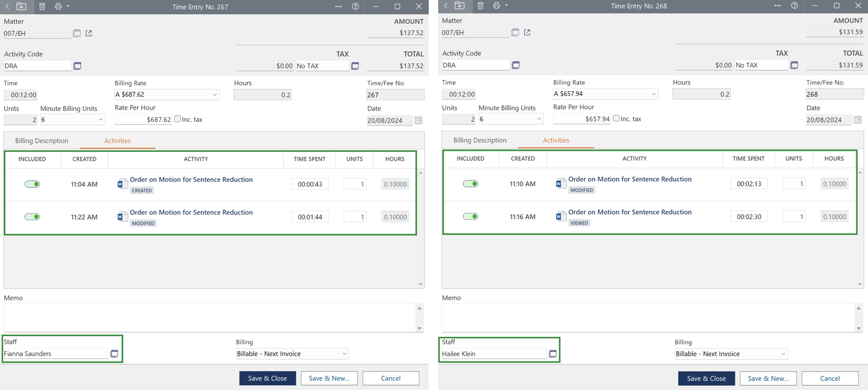Open the tax code lookup icon in entry 268
Image resolution: width=868 pixels, height=390 pixels.
[794, 65]
